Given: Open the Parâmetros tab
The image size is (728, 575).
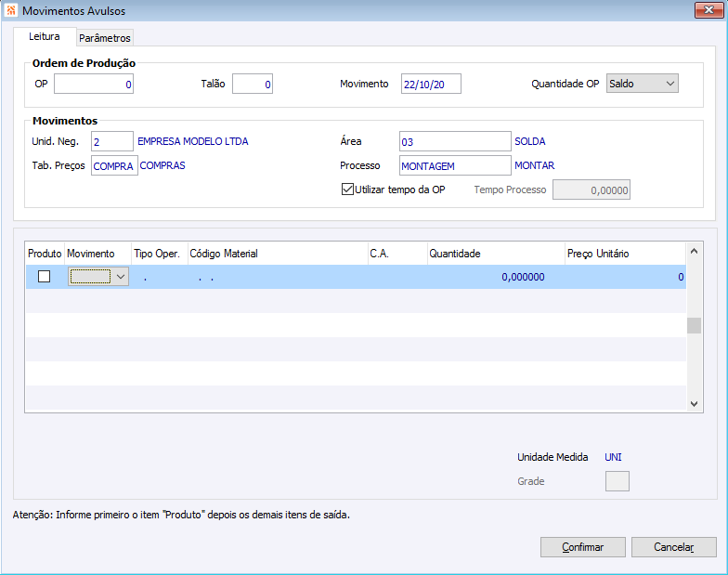Looking at the screenshot, I should pyautogui.click(x=105, y=38).
